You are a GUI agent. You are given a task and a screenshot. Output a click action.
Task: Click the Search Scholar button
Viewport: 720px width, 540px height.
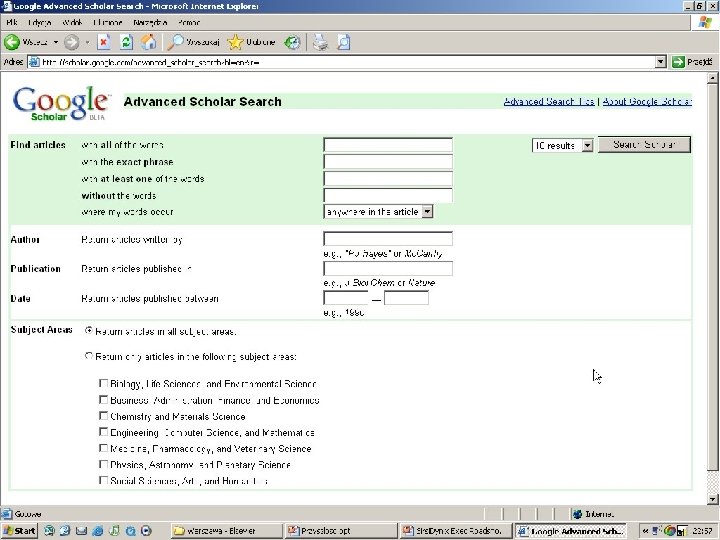tap(644, 145)
